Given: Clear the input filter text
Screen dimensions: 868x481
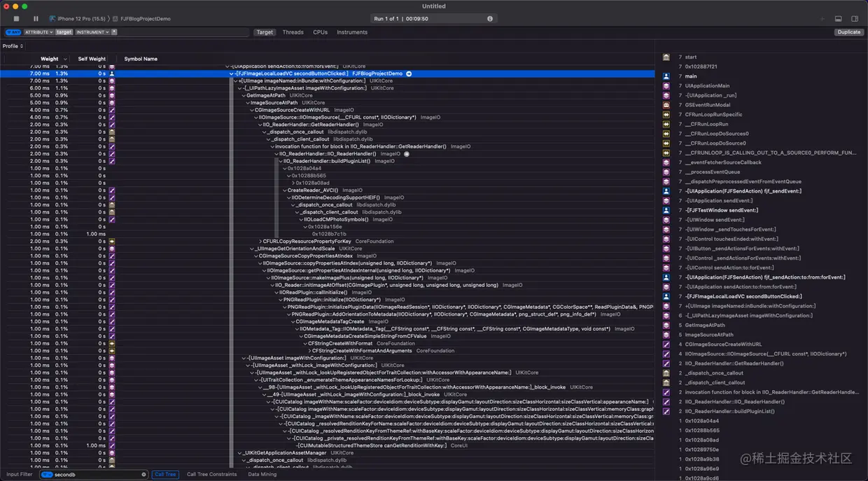Looking at the screenshot, I should [x=143, y=474].
